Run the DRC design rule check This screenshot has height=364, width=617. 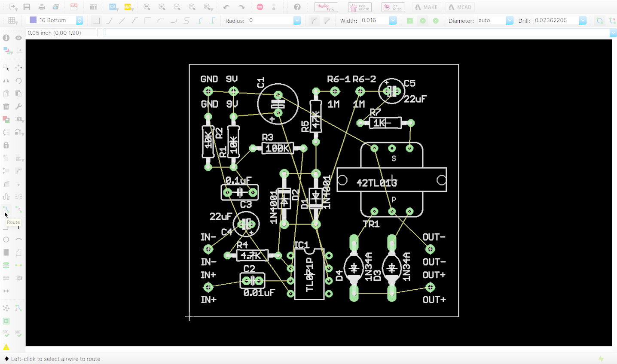[x=18, y=334]
